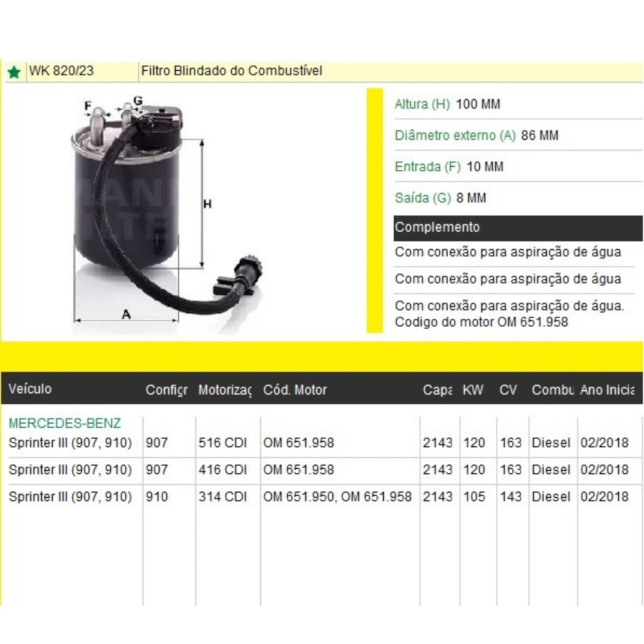
Task: Click the Altura (H) specification label
Action: (x=422, y=104)
